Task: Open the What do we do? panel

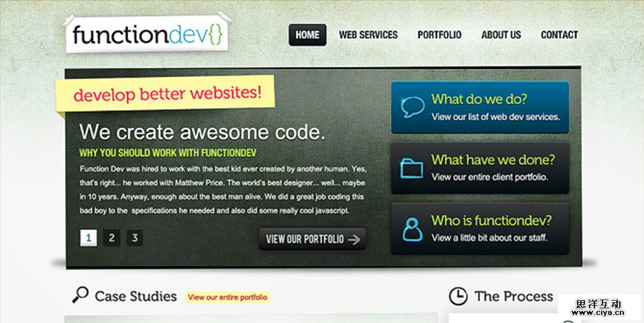Action: (480, 107)
